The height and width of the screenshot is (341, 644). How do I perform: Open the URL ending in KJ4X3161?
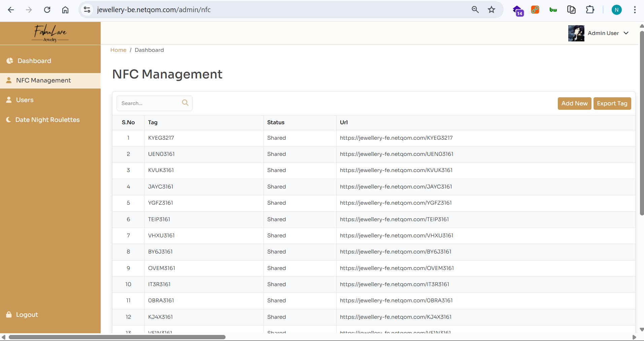(396, 317)
